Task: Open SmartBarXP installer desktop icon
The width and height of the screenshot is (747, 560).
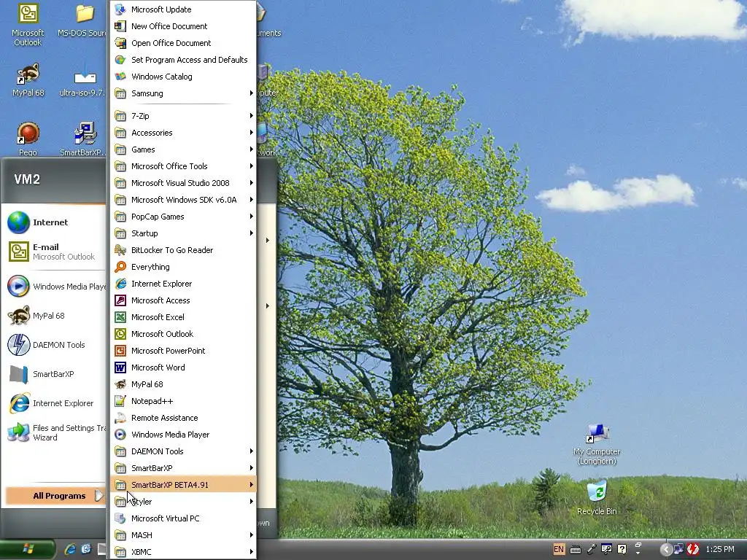Action: pos(82,139)
